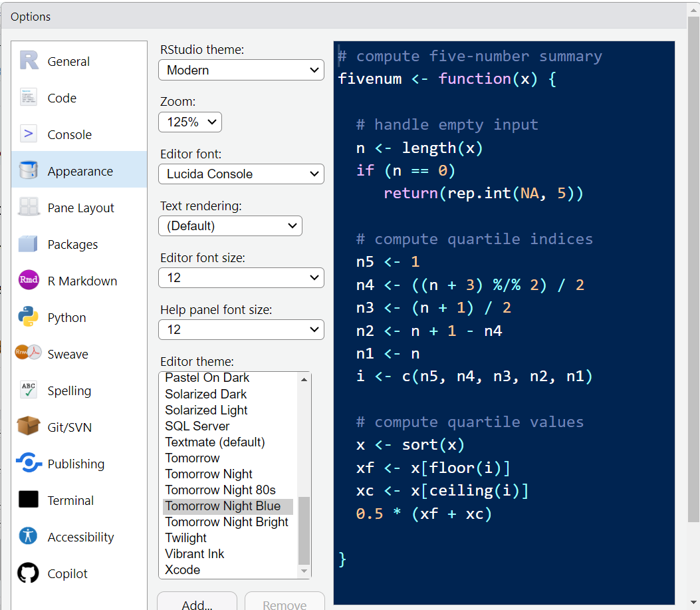Expand the Editor font dropdown
This screenshot has height=610, width=700.
point(241,174)
